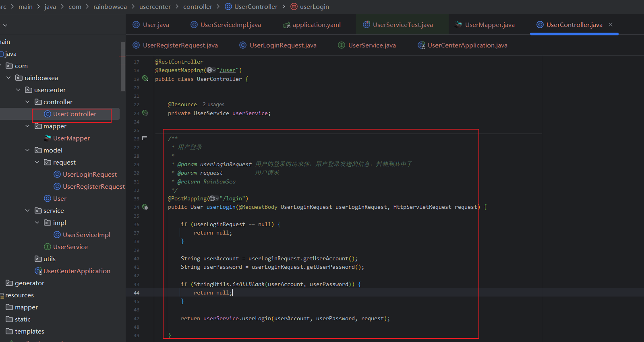Collapse the rainbowsea package
This screenshot has height=342, width=644.
point(8,78)
